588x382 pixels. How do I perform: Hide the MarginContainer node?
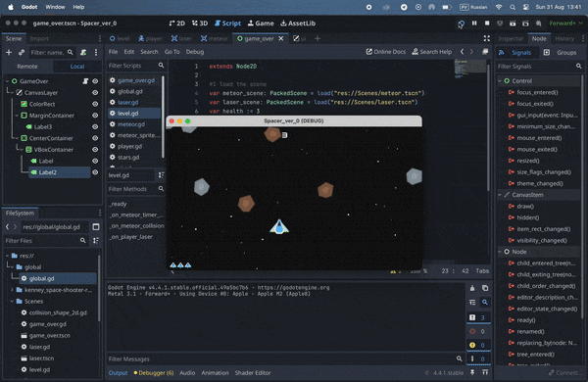pos(95,116)
